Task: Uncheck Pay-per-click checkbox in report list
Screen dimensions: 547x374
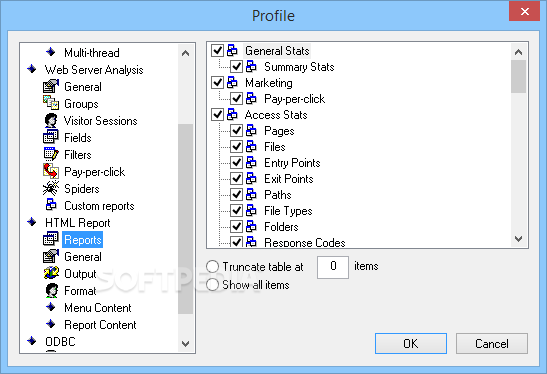Action: tap(237, 99)
